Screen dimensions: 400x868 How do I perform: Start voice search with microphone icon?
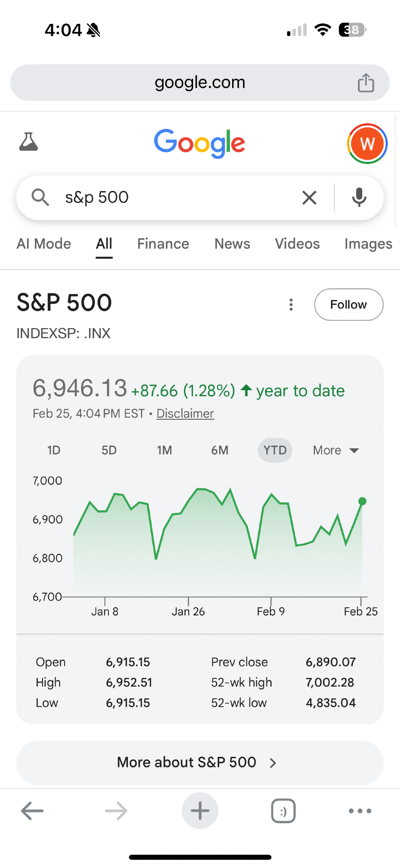click(359, 197)
